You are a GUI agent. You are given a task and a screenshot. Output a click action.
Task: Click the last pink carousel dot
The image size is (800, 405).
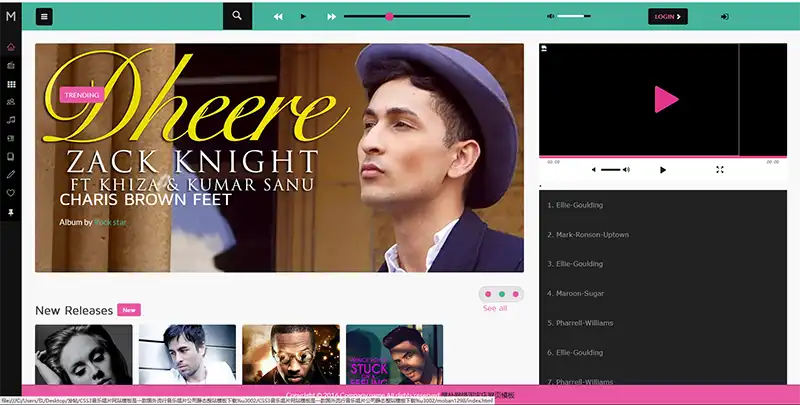point(515,294)
